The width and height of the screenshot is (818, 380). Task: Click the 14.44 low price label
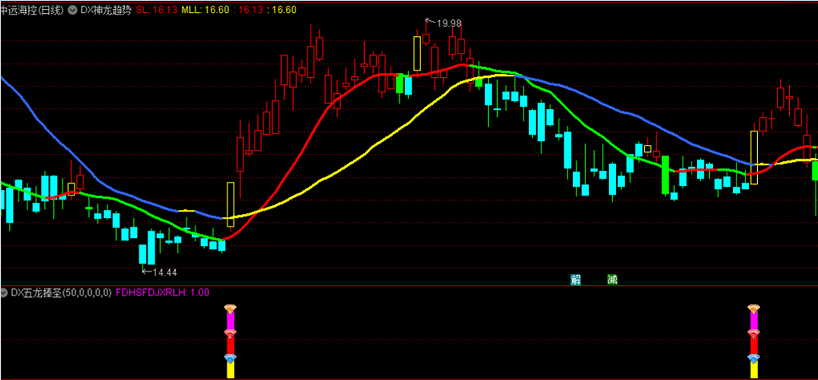(x=164, y=271)
